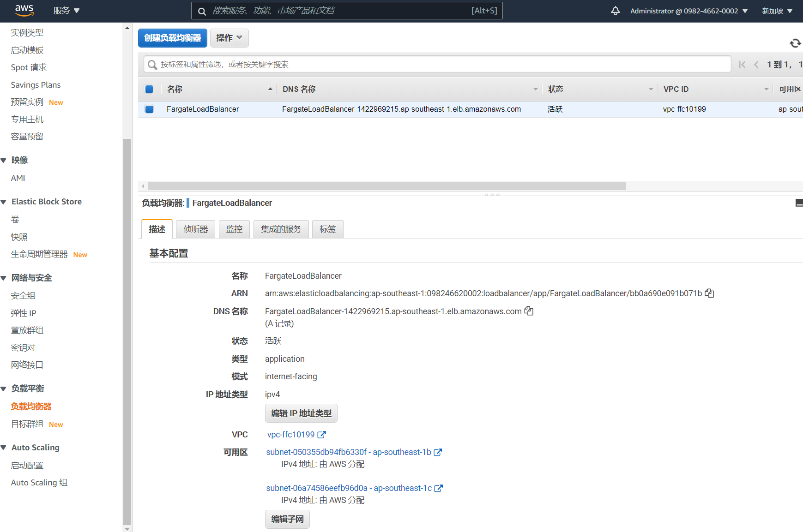Open 启动模板 in the sidebar

pyautogui.click(x=27, y=50)
